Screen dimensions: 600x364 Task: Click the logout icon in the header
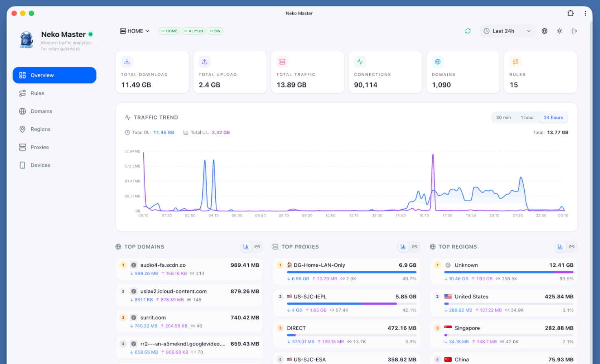574,31
